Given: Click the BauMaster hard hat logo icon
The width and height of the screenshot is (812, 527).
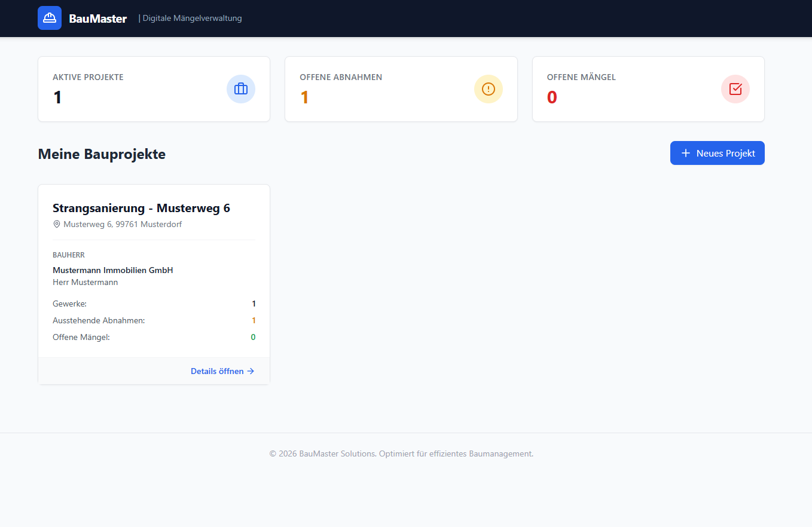Looking at the screenshot, I should click(x=50, y=18).
